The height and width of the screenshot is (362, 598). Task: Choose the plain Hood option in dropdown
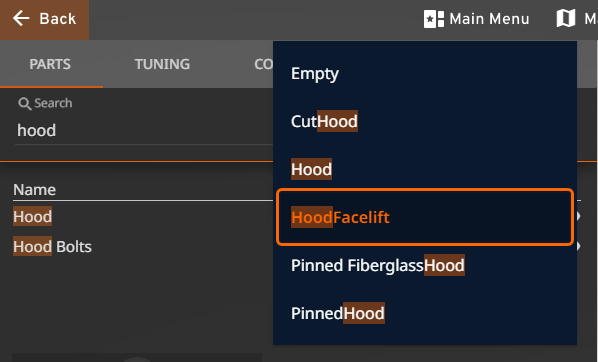(x=425, y=169)
